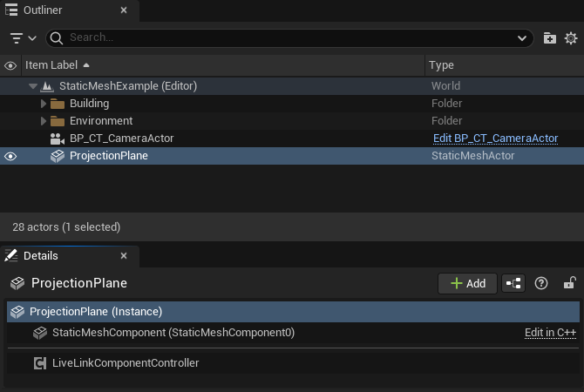Switch to the Details tab
This screenshot has height=392, width=584.
pyautogui.click(x=40, y=256)
